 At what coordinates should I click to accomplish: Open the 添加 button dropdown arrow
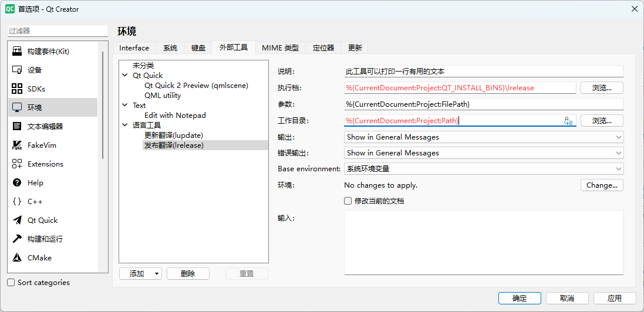(157, 274)
